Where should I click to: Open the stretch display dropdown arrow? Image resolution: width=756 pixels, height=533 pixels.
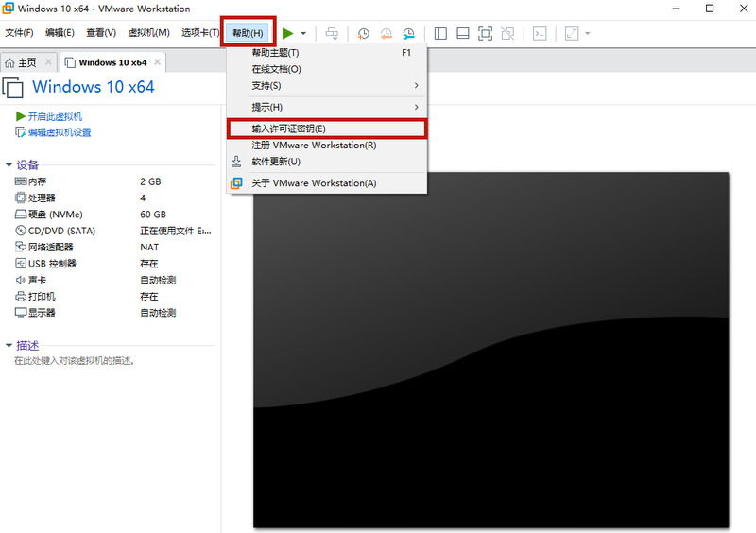pos(587,33)
